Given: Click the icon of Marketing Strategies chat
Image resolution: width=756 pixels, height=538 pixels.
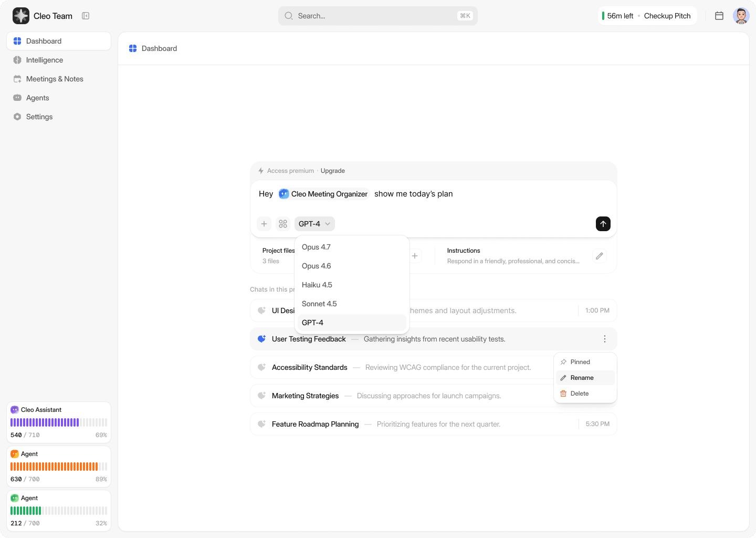Looking at the screenshot, I should pyautogui.click(x=262, y=396).
